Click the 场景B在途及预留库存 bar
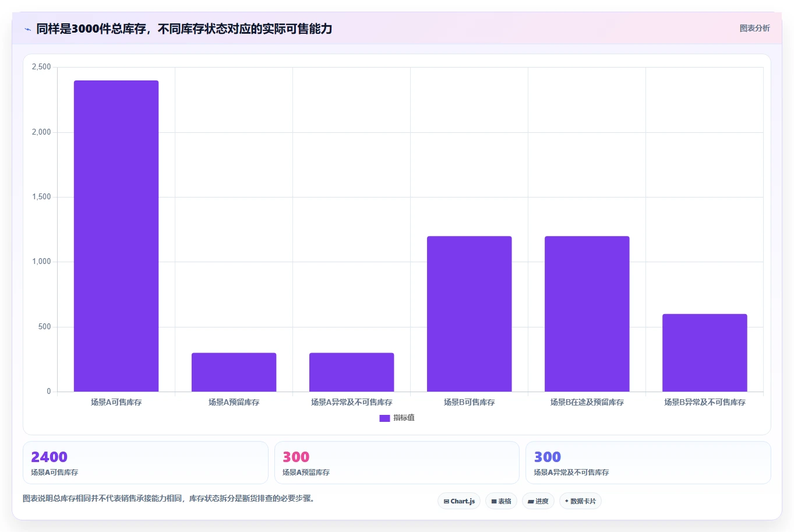 pyautogui.click(x=587, y=314)
